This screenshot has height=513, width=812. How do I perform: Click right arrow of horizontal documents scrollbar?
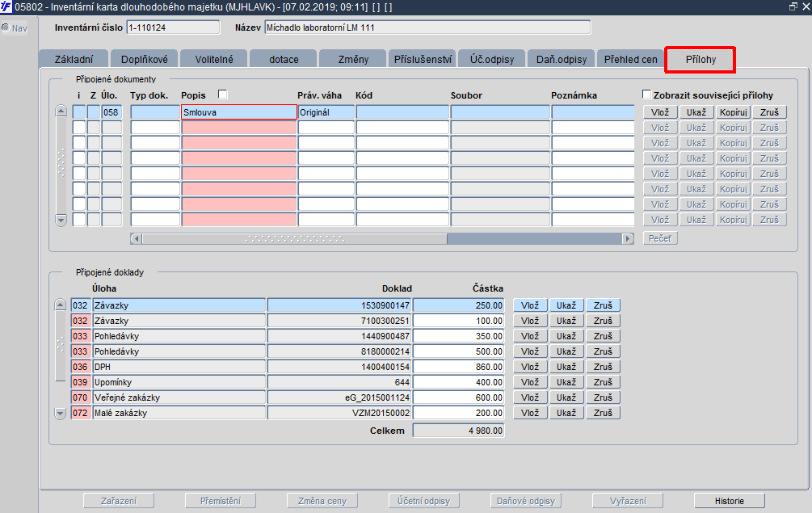pos(628,238)
